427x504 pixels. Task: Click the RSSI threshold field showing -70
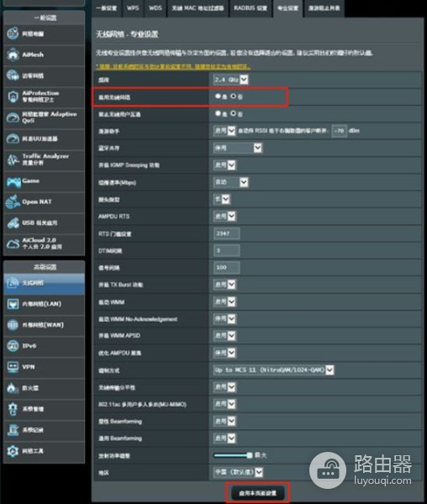click(339, 131)
